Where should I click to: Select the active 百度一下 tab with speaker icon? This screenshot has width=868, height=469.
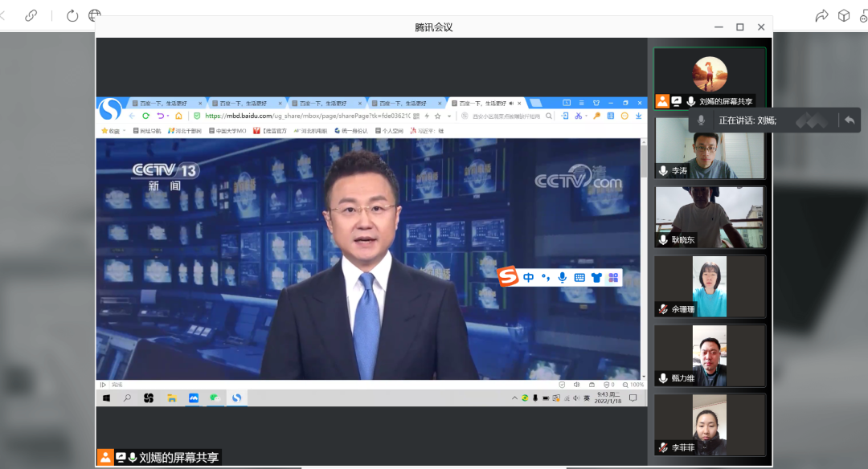(485, 104)
